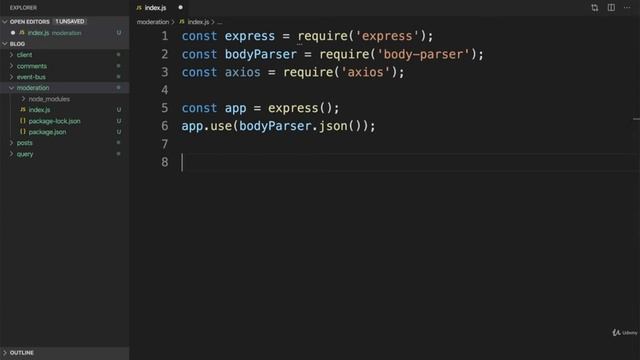Click the braces icon beside package-lock.json

23,121
